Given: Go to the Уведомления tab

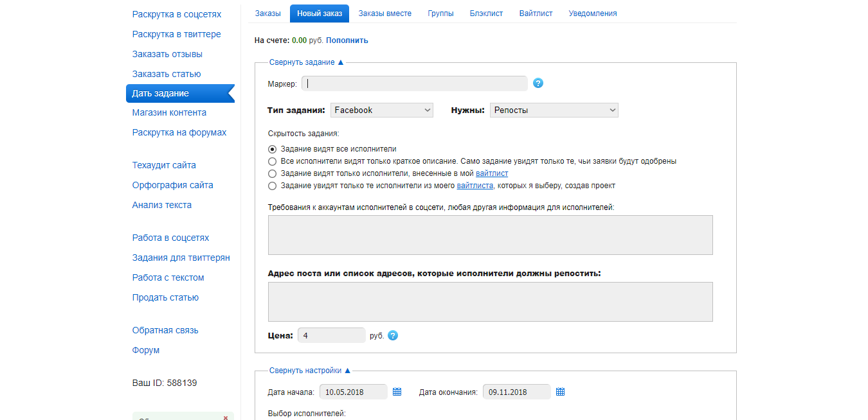Looking at the screenshot, I should tap(592, 13).
